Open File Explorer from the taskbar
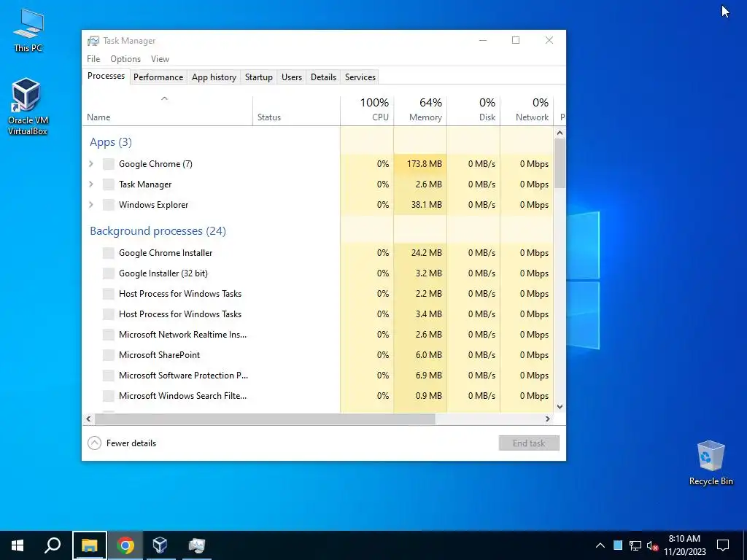 [x=90, y=545]
